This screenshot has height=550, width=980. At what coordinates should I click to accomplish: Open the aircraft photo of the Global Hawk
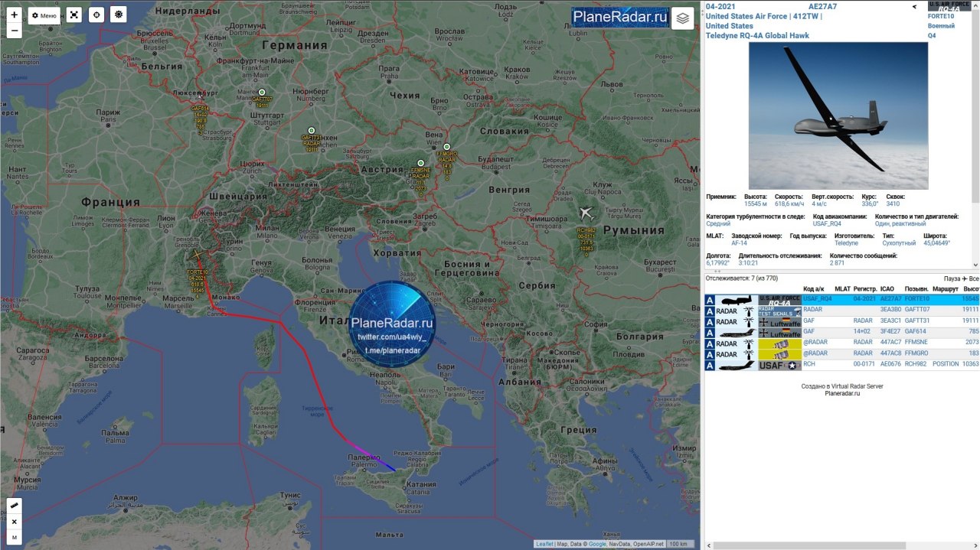pyautogui.click(x=838, y=116)
